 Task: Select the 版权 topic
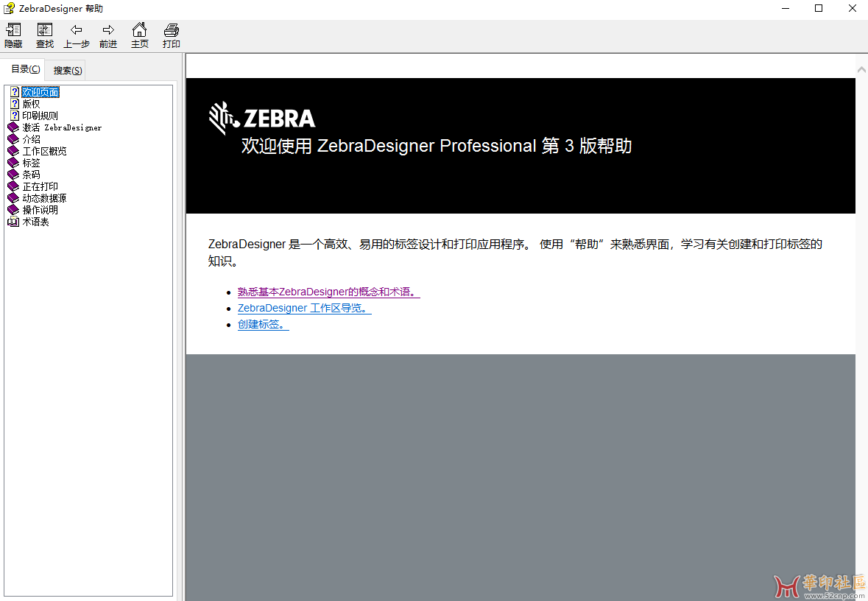(x=31, y=104)
